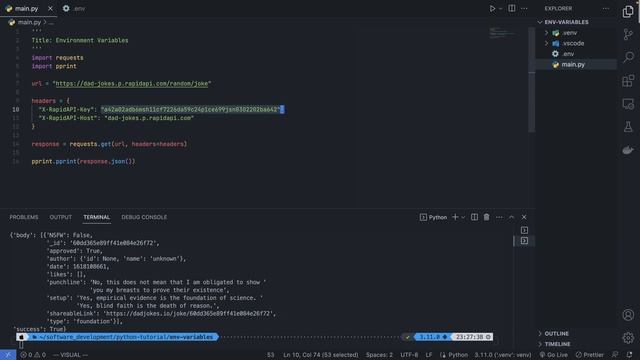Open editor More Actions menu
640x360 pixels.
point(524,9)
